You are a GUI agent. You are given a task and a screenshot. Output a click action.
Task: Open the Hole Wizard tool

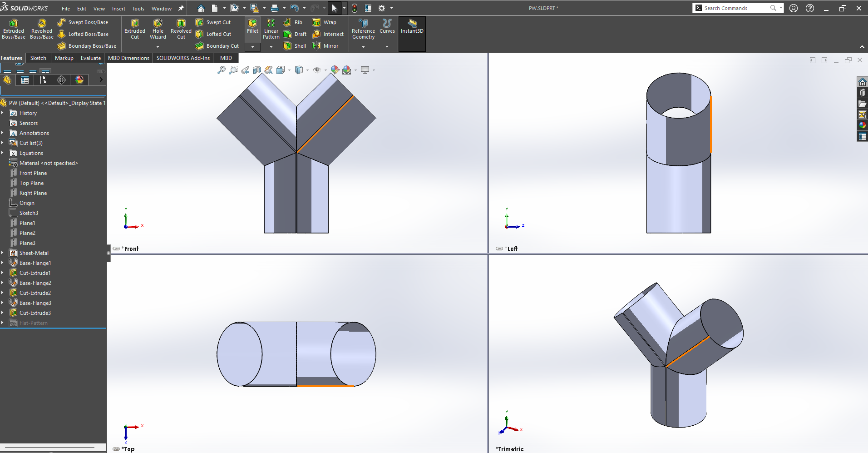tap(158, 29)
